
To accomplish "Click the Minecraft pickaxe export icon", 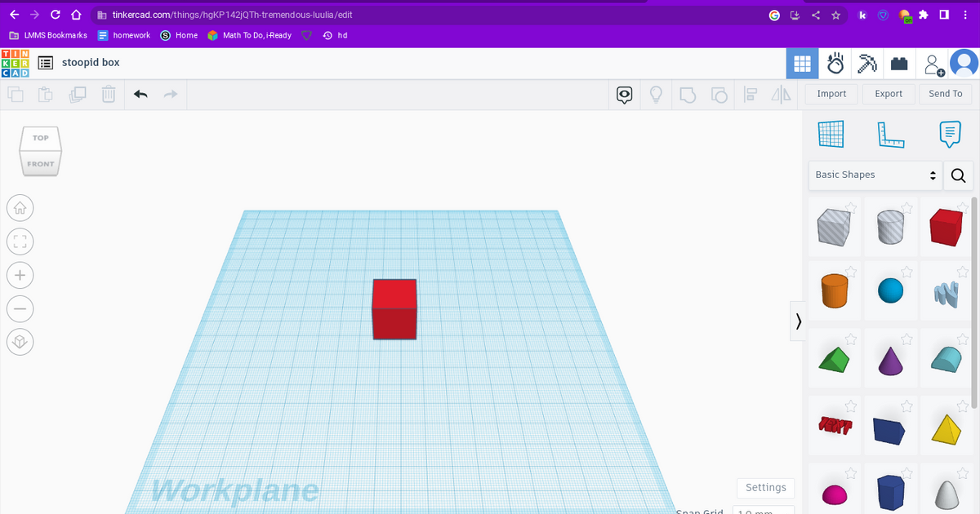I will (866, 63).
